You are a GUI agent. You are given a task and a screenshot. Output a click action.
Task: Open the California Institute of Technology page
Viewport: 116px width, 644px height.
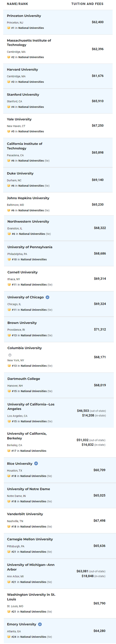24,146
